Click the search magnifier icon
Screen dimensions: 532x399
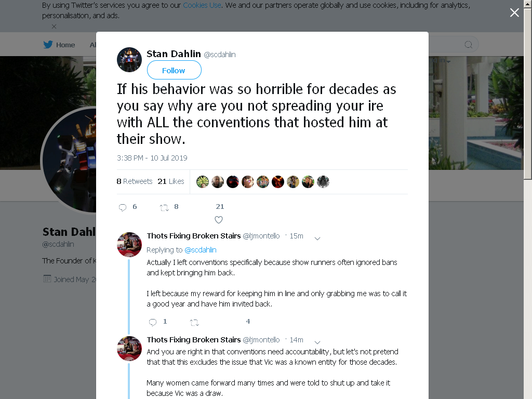pyautogui.click(x=468, y=45)
